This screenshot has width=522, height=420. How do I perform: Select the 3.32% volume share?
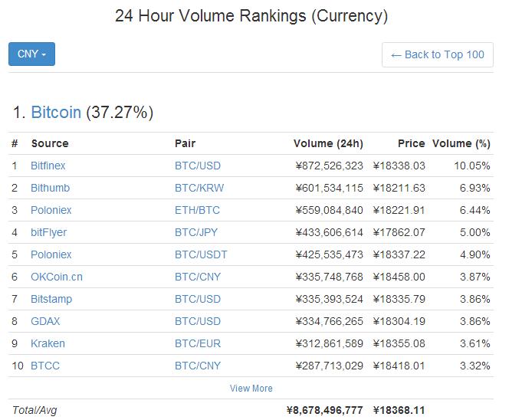tap(475, 366)
